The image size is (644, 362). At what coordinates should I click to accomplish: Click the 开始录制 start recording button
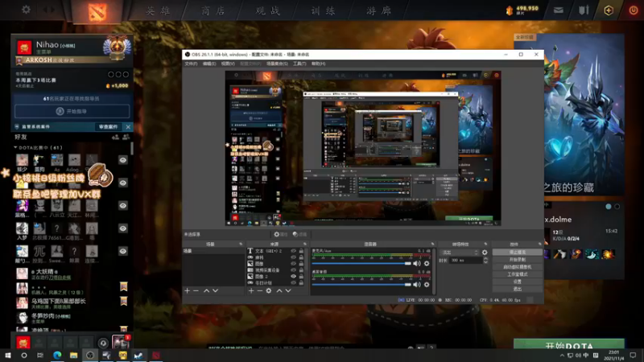517,259
